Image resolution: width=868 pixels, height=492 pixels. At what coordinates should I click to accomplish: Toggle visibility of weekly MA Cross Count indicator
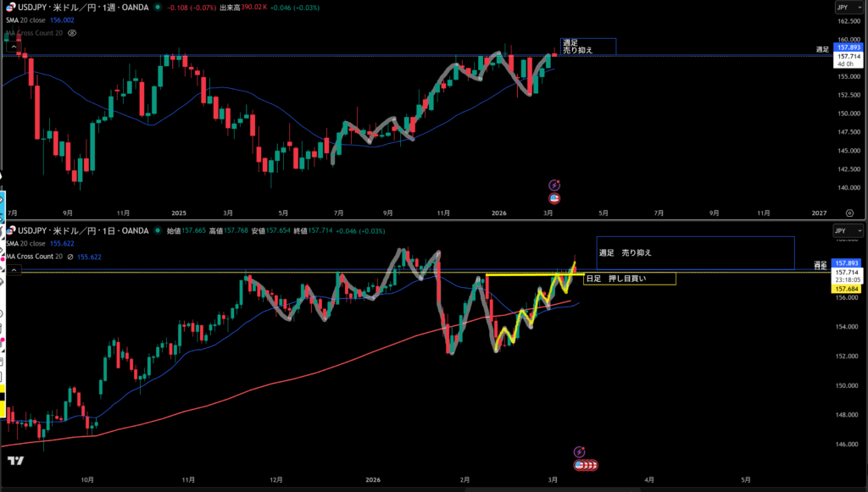72,32
